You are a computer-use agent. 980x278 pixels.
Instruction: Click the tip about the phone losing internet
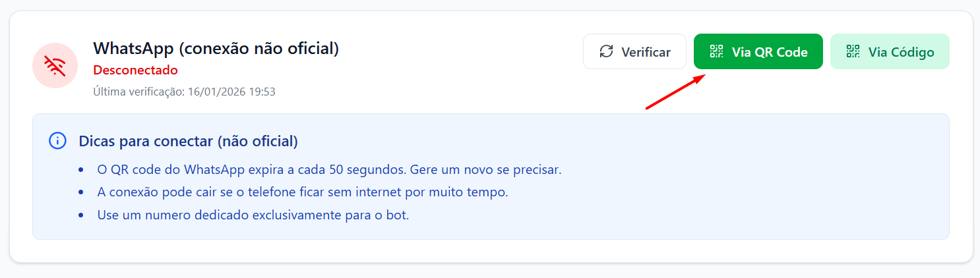(x=303, y=192)
